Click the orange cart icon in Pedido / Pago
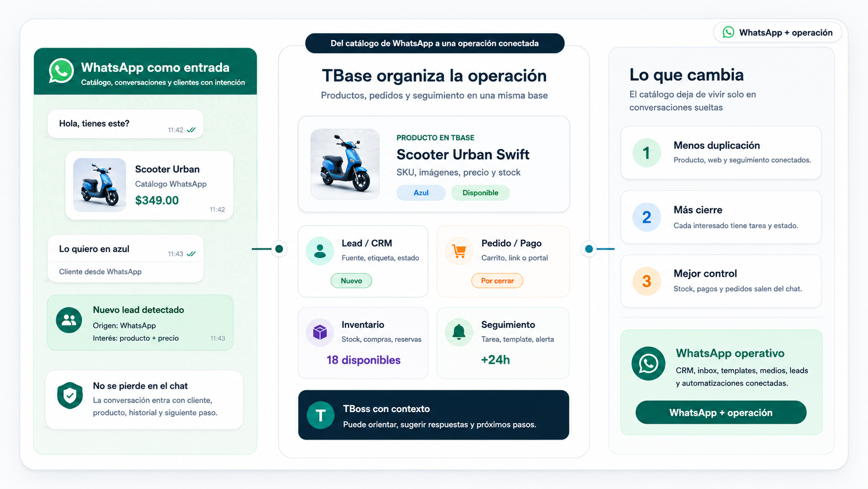This screenshot has height=489, width=868. click(x=459, y=251)
